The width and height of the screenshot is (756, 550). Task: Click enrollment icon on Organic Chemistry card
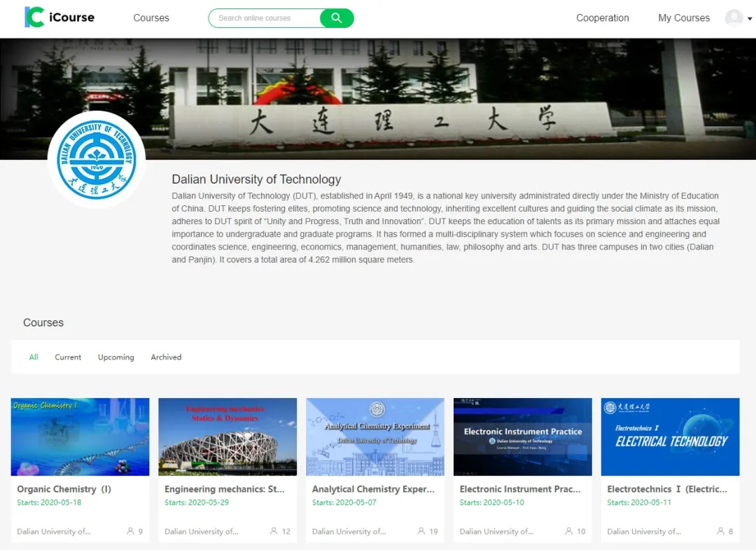coord(130,531)
